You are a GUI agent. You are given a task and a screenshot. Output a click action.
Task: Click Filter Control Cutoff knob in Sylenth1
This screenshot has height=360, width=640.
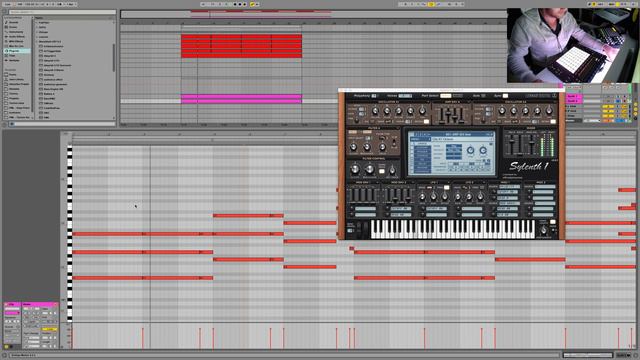pos(355,169)
